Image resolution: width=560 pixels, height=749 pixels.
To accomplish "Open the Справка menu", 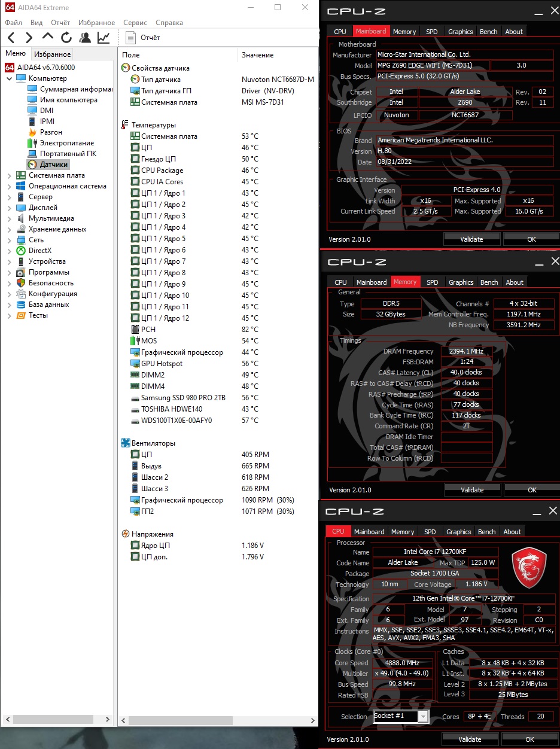I will (169, 23).
